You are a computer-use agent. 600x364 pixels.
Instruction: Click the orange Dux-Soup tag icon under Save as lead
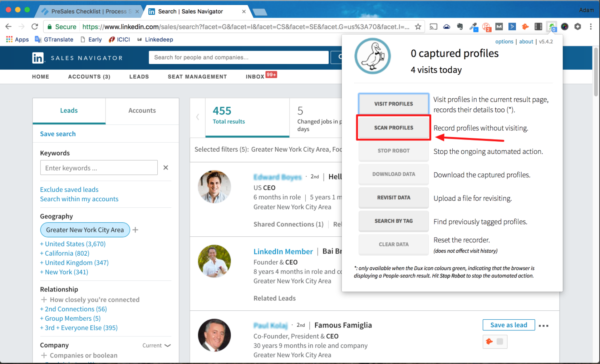(489, 341)
